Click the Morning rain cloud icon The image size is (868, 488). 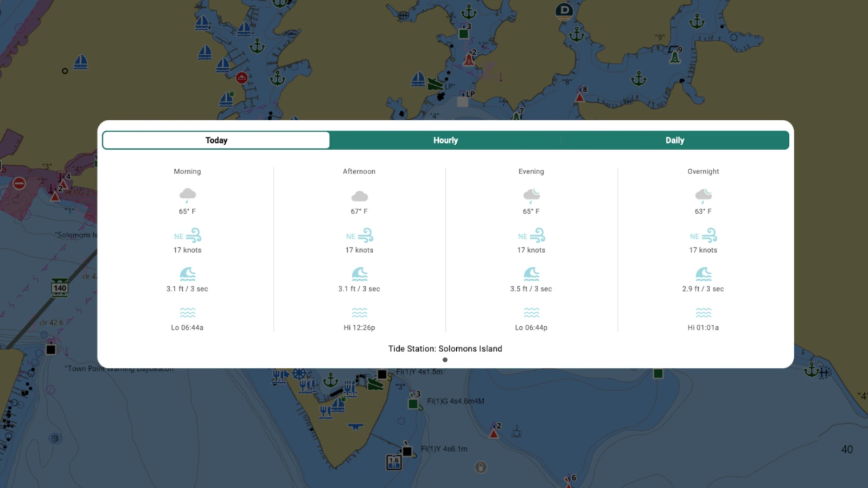188,195
